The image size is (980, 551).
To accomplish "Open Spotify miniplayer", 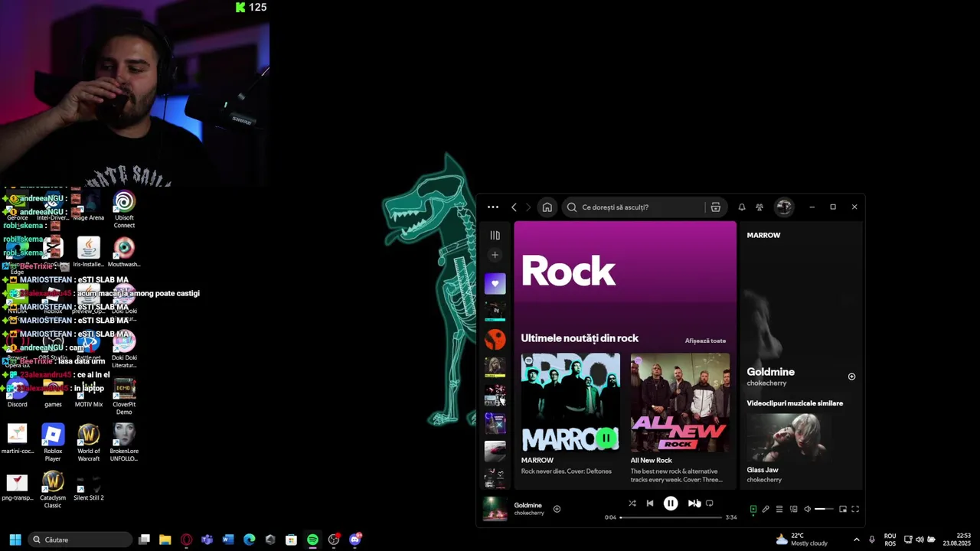I will point(843,509).
